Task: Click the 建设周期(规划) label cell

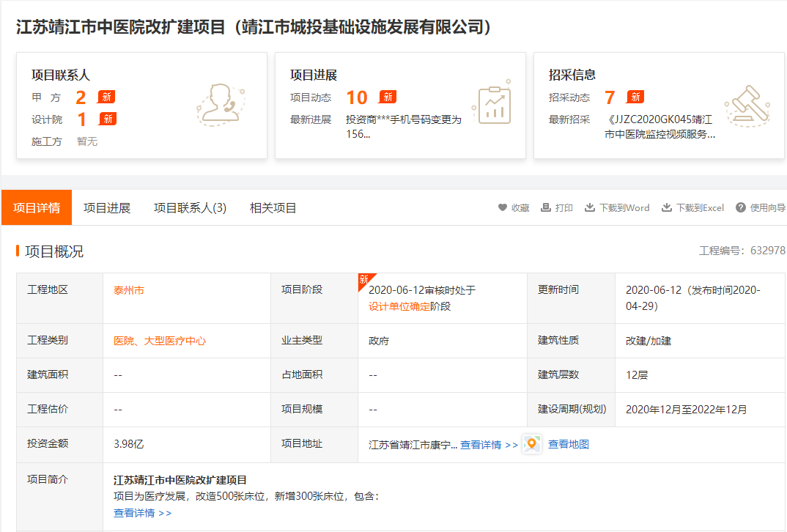Action: pyautogui.click(x=571, y=410)
